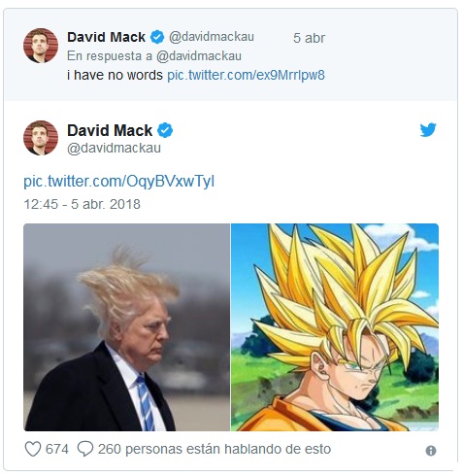
Task: Click the David Mack name in the reply header
Action: coord(106,37)
